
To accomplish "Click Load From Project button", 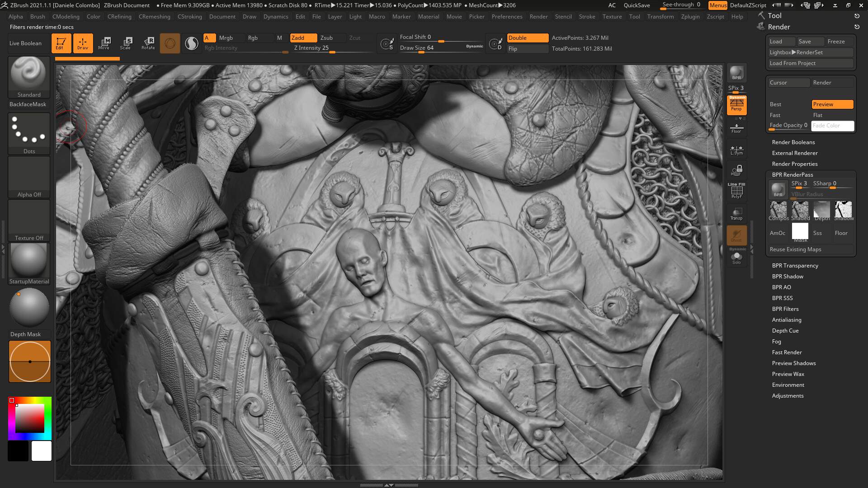I will (x=811, y=63).
